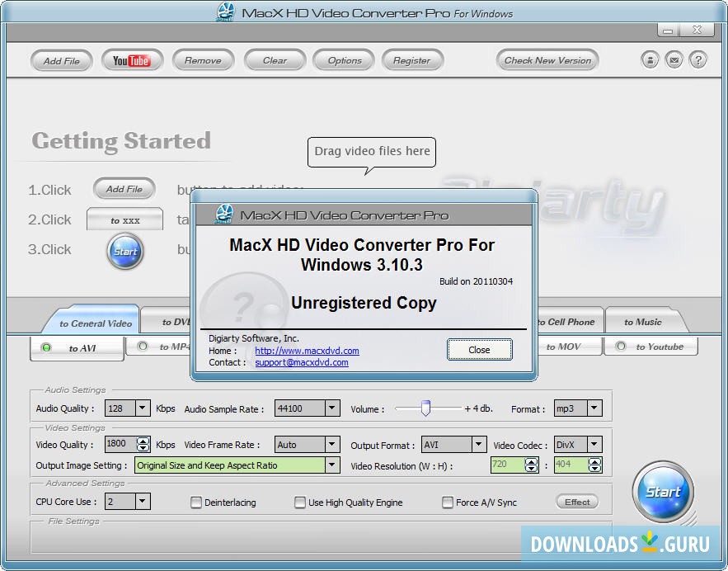Click the 'to xxx' sample tab image
This screenshot has width=728, height=571.
coord(124,219)
